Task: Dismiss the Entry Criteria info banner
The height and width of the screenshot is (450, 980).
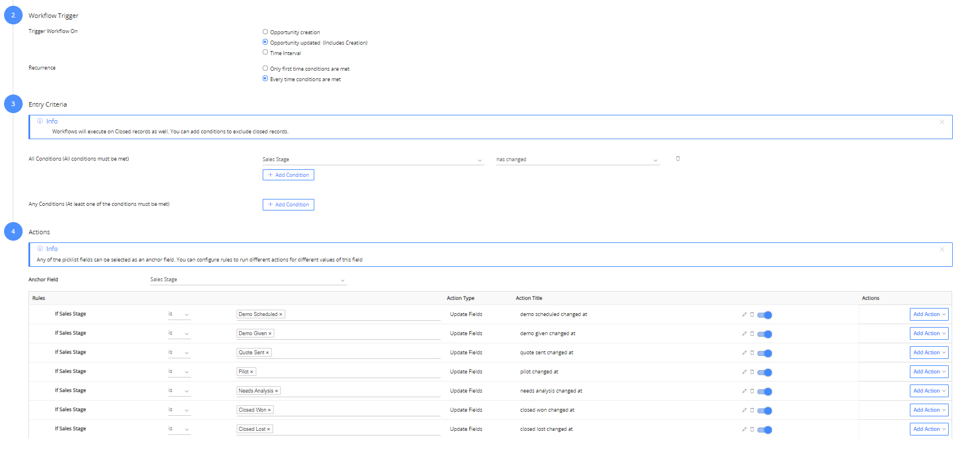Action: (x=942, y=122)
